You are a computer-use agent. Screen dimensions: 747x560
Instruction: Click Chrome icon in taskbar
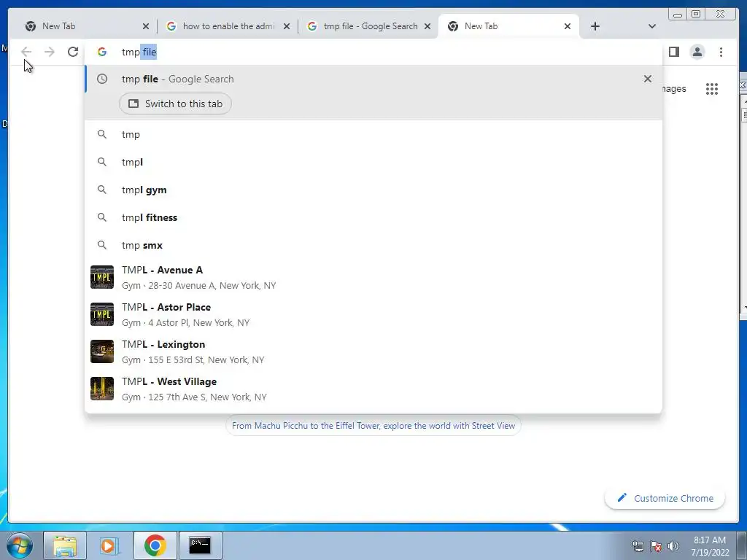tap(155, 545)
